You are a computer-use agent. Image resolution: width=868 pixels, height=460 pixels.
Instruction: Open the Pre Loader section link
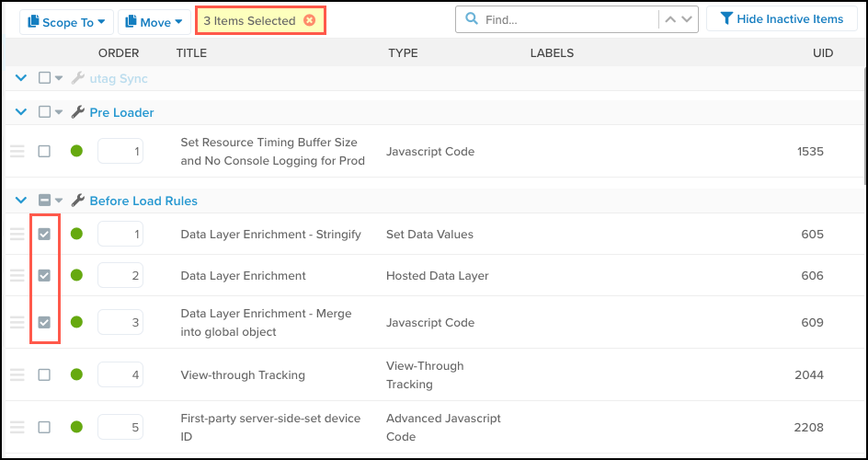[121, 112]
